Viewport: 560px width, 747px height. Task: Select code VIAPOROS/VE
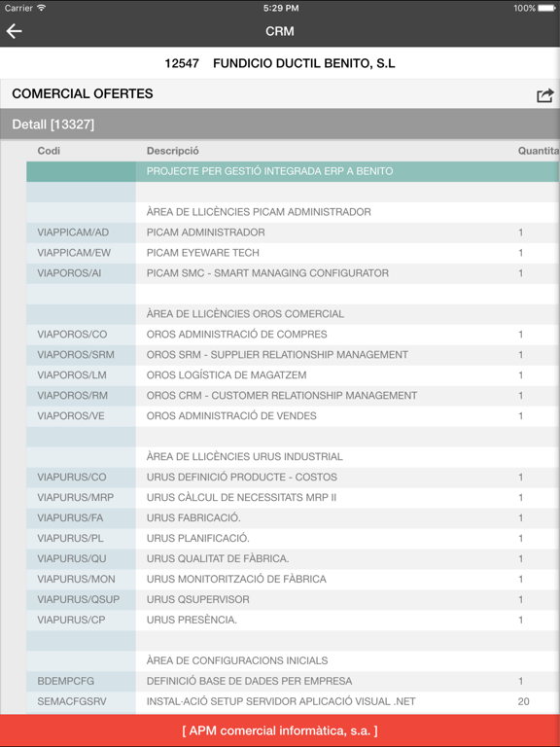click(71, 416)
